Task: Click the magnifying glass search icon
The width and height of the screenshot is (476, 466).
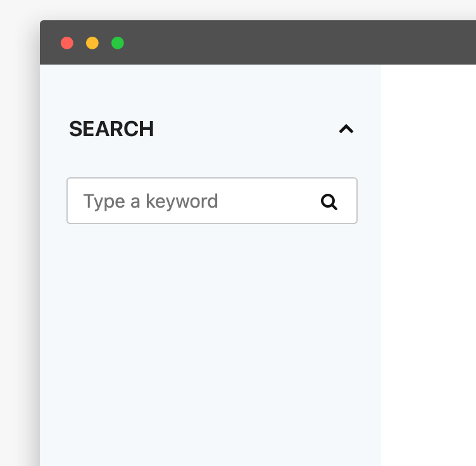Action: click(329, 202)
